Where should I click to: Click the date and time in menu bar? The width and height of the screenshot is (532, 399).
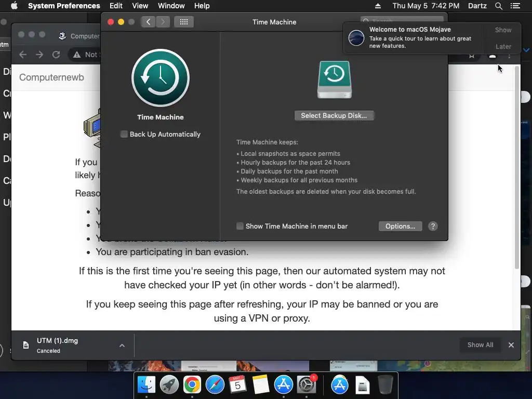point(426,6)
